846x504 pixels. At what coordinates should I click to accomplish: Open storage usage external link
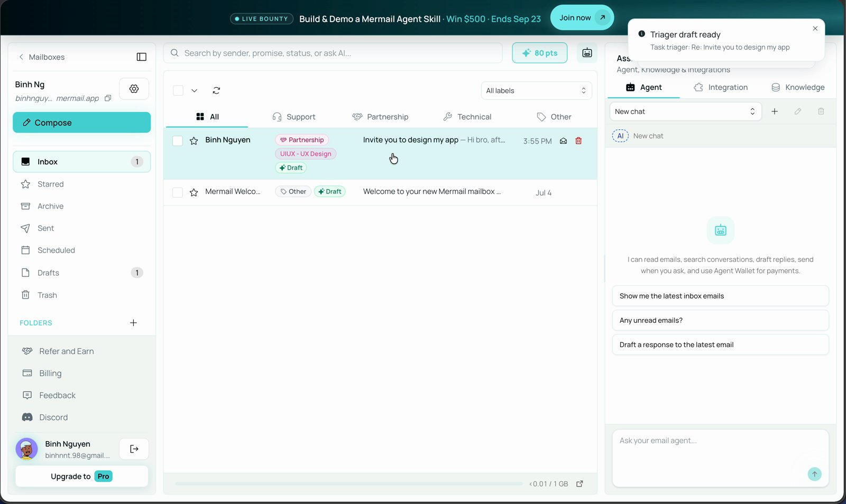click(x=580, y=484)
